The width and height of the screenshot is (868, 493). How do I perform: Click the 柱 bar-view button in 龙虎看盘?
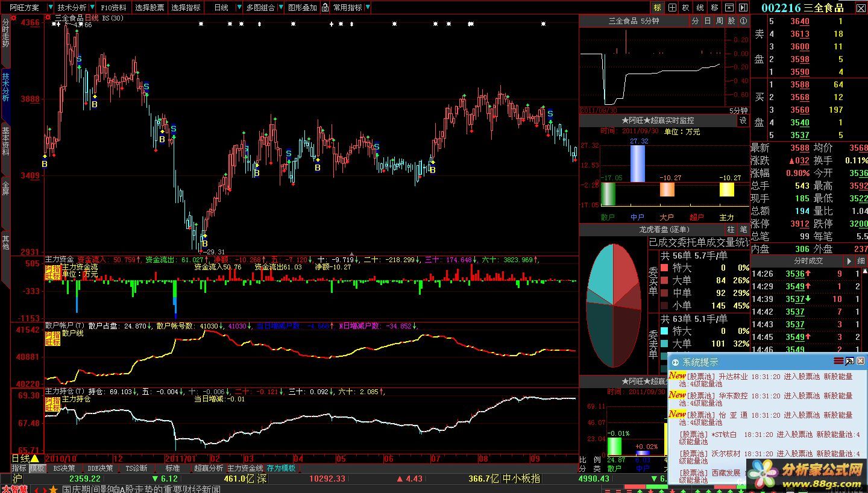pyautogui.click(x=731, y=230)
